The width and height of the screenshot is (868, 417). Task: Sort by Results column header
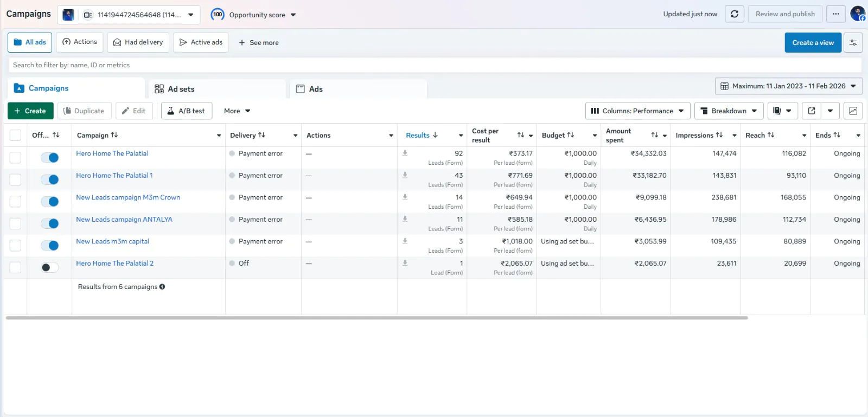pyautogui.click(x=422, y=136)
